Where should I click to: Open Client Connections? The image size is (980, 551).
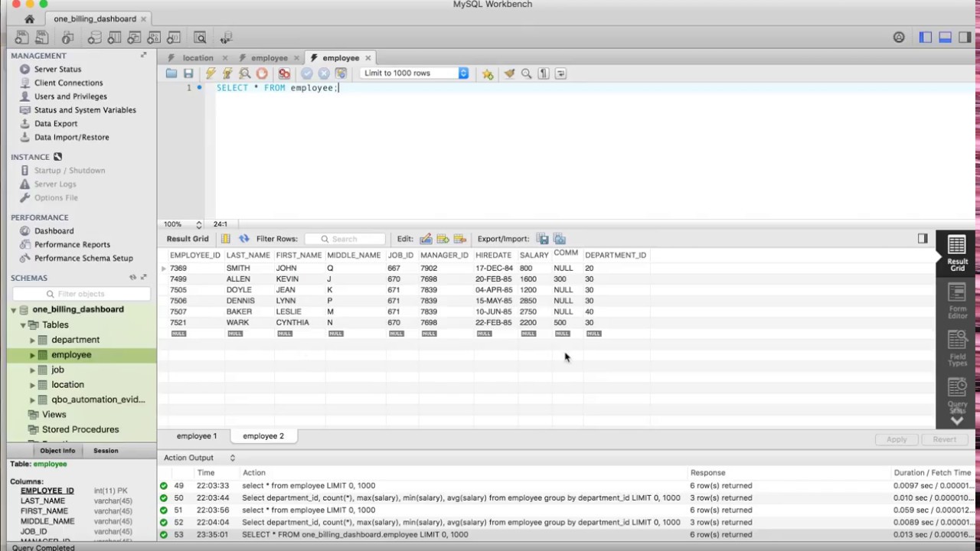[x=68, y=83]
